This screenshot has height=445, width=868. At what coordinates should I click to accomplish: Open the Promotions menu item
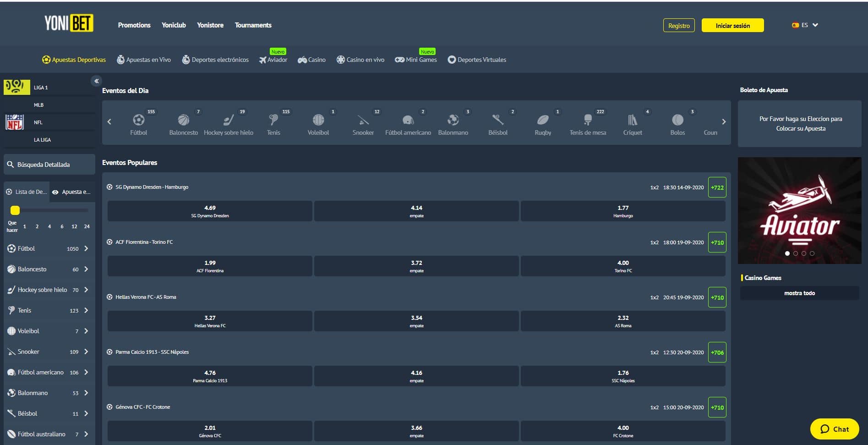point(134,25)
